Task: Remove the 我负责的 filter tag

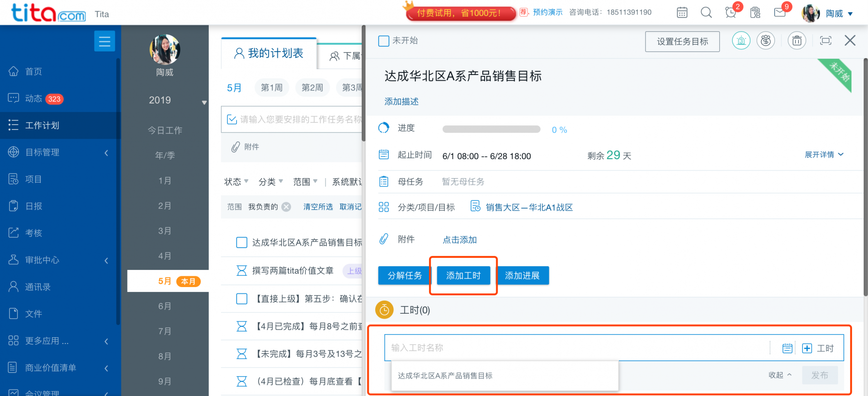Action: [x=286, y=207]
